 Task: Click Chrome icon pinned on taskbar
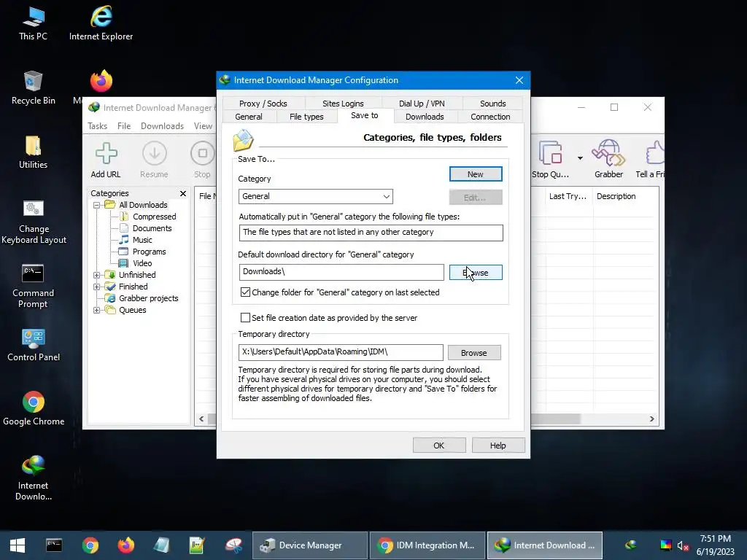pos(90,545)
